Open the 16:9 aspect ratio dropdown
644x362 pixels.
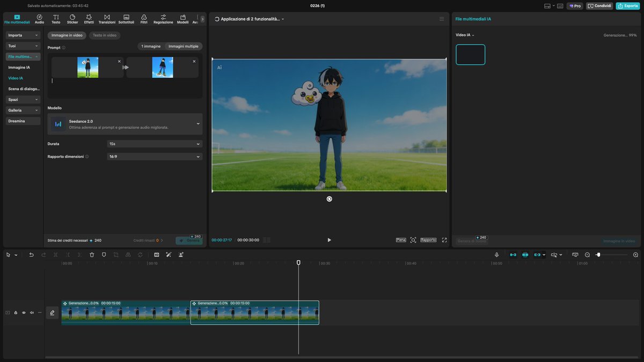(155, 157)
